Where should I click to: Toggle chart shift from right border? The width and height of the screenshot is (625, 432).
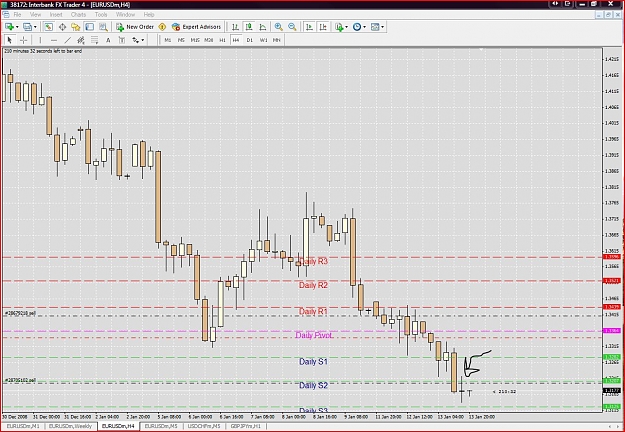click(323, 27)
